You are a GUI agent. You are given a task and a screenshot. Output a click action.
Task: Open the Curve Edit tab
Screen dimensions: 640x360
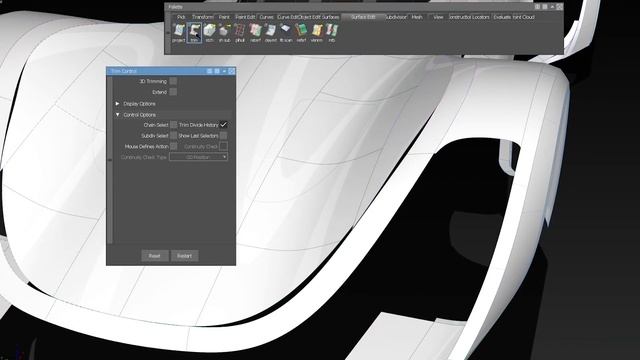(x=288, y=17)
